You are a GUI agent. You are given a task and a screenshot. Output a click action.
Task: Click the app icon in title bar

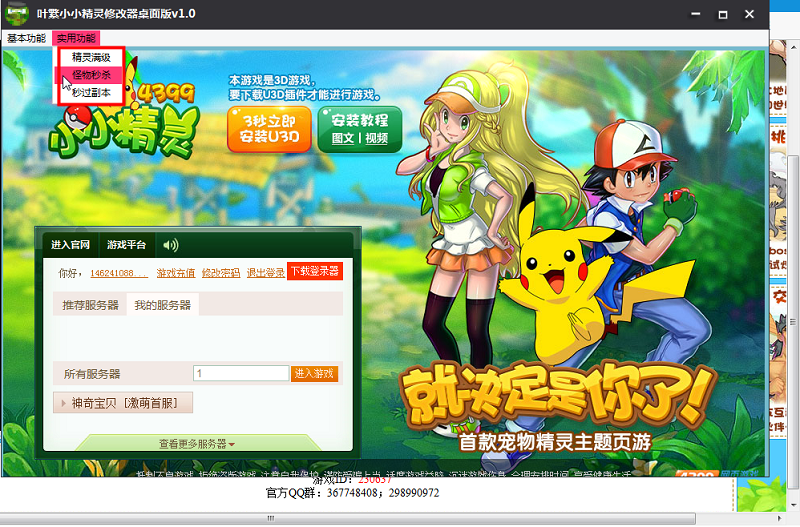coord(16,13)
